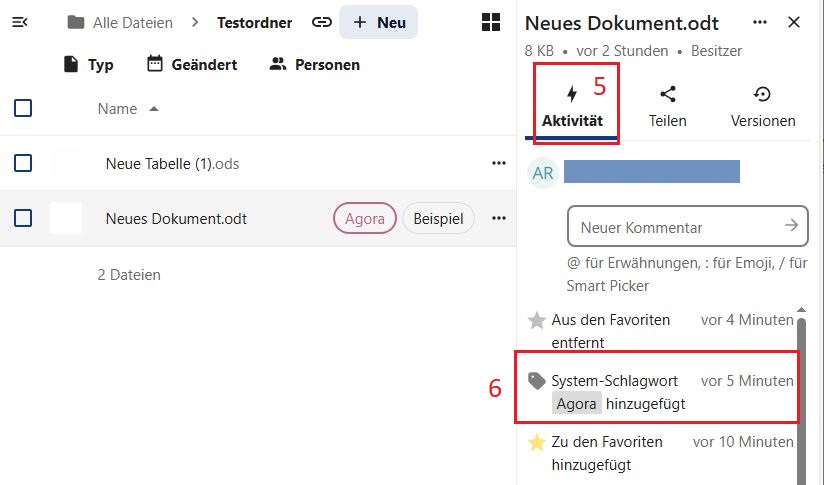Open three-dot menu for Neue Tabelle (1).ods
The width and height of the screenshot is (824, 485).
coord(499,163)
